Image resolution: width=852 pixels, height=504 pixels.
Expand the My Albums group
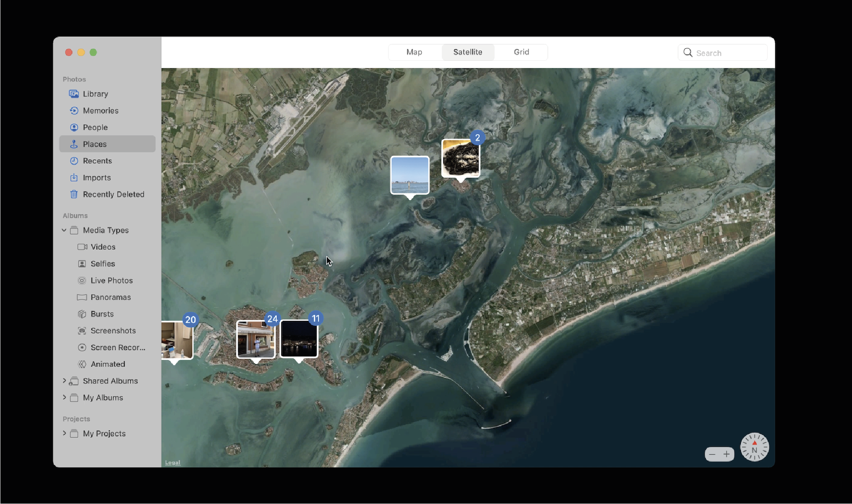click(64, 397)
